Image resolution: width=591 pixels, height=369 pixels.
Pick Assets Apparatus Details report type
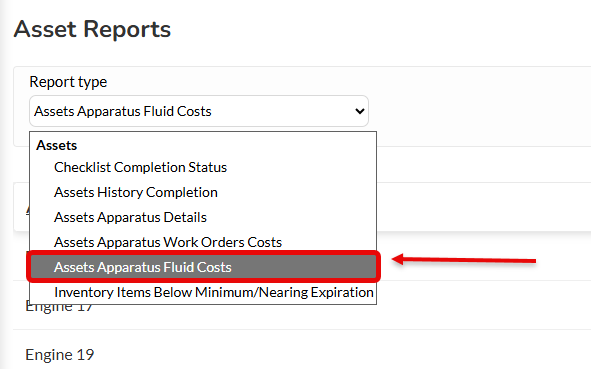130,217
